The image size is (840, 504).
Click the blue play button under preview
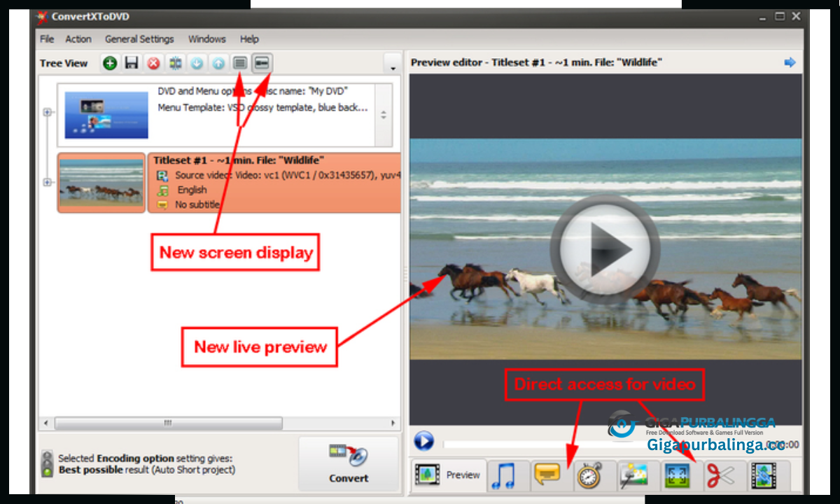pyautogui.click(x=423, y=441)
